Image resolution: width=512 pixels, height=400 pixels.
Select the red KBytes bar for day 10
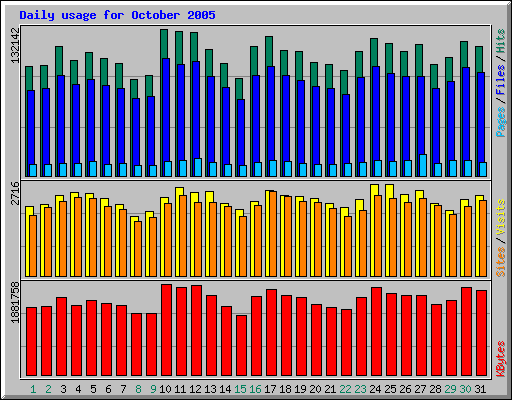(166, 330)
